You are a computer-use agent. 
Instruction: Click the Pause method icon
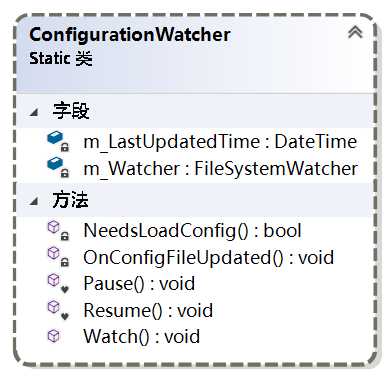coord(58,283)
